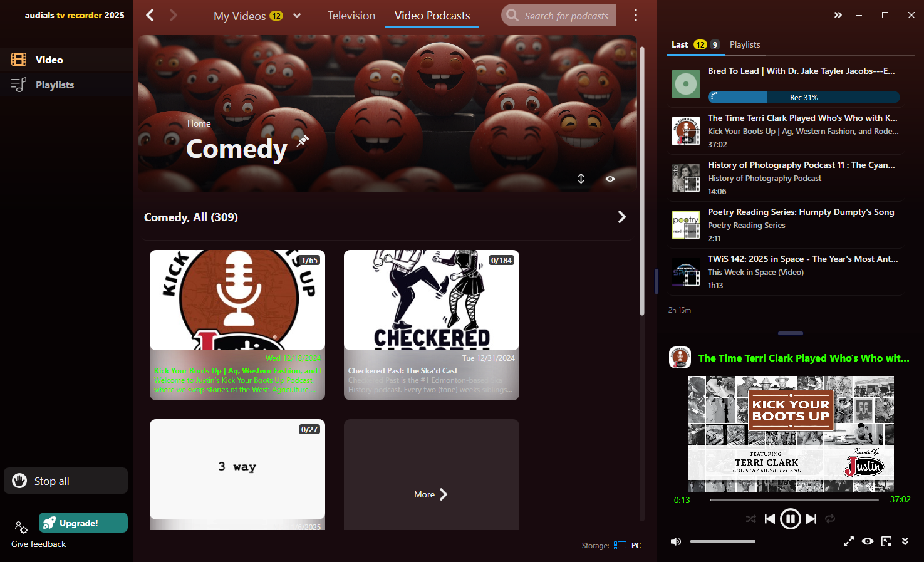The image size is (924, 562).
Task: Toggle player video visibility eye
Action: tap(868, 541)
